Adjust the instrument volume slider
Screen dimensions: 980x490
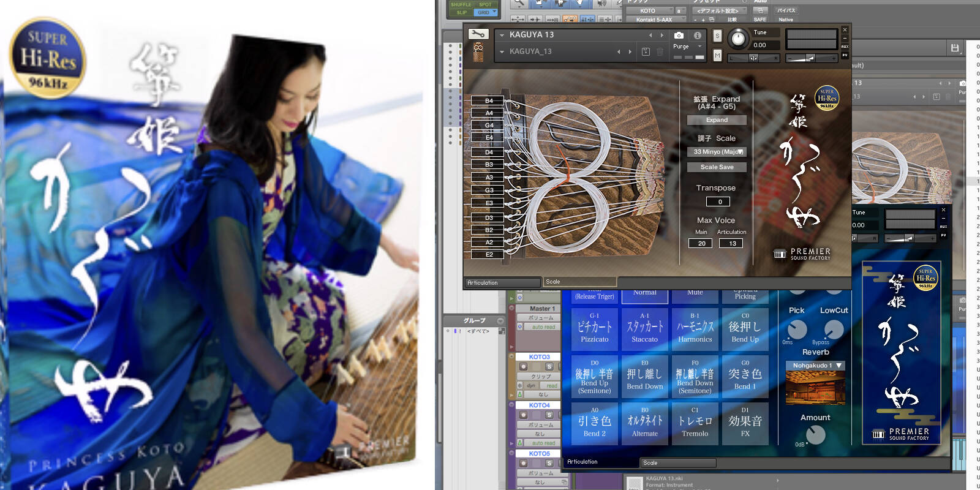coord(812,58)
